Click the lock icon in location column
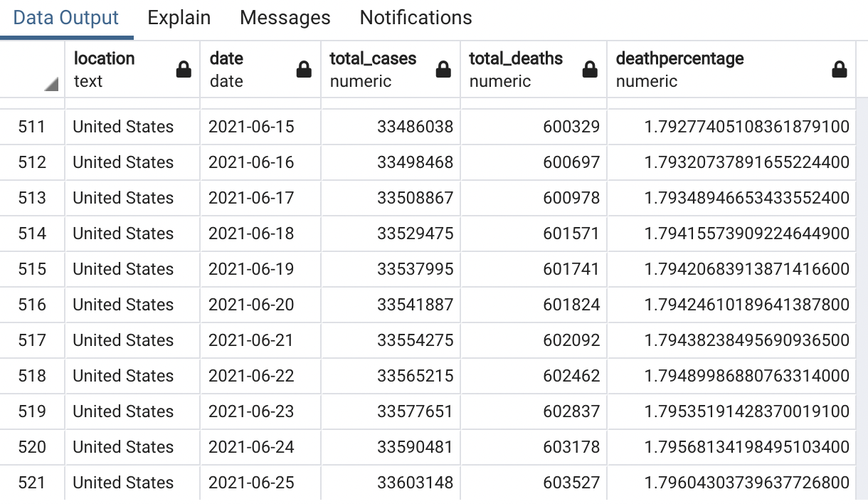The height and width of the screenshot is (504, 868). 184,70
